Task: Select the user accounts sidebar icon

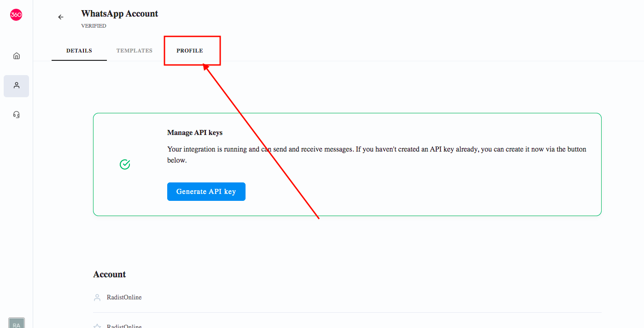Action: pyautogui.click(x=17, y=86)
